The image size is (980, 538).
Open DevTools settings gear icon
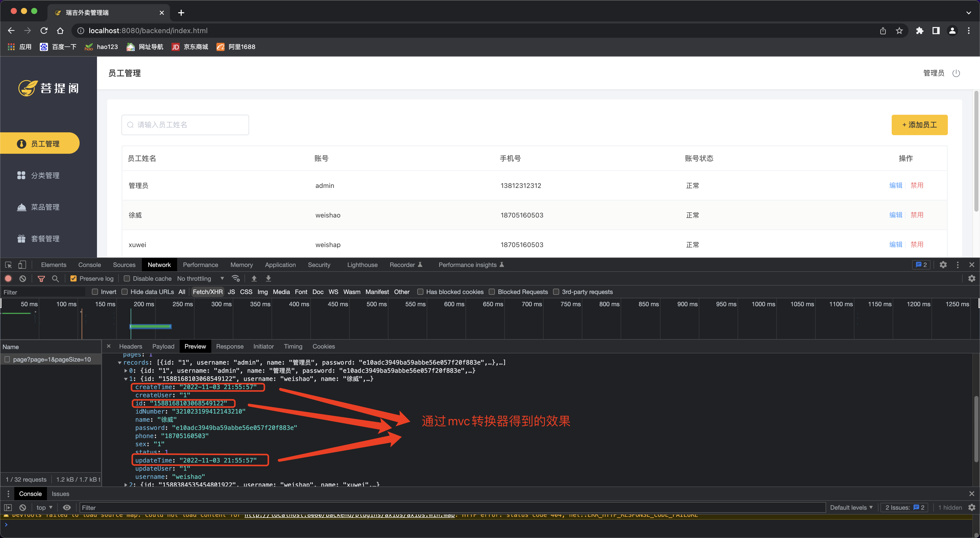pyautogui.click(x=943, y=265)
